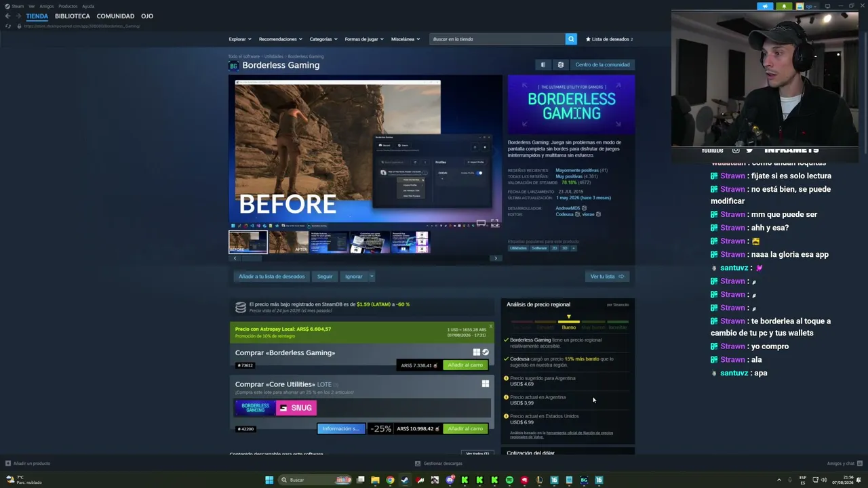The width and height of the screenshot is (868, 488).
Task: Open the Explorar dropdown menu
Action: 240,39
